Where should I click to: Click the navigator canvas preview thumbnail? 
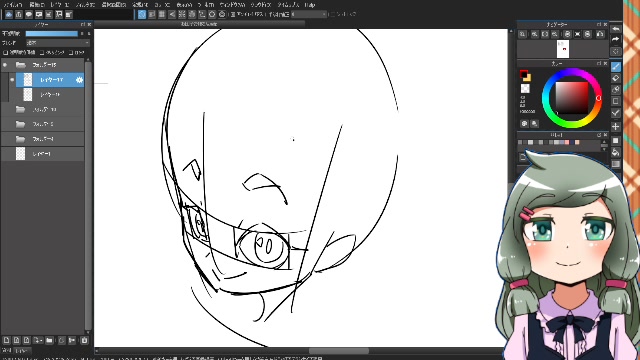coord(563,49)
